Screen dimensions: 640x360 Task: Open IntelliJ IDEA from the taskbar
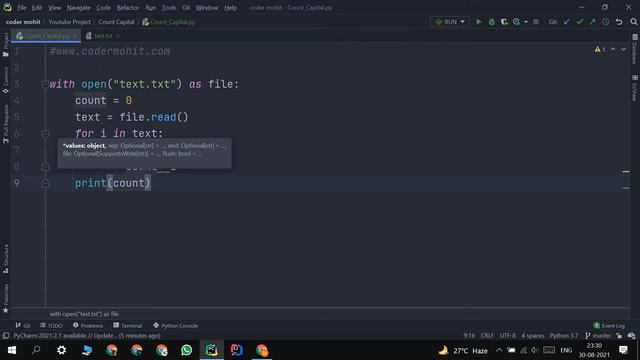237,350
